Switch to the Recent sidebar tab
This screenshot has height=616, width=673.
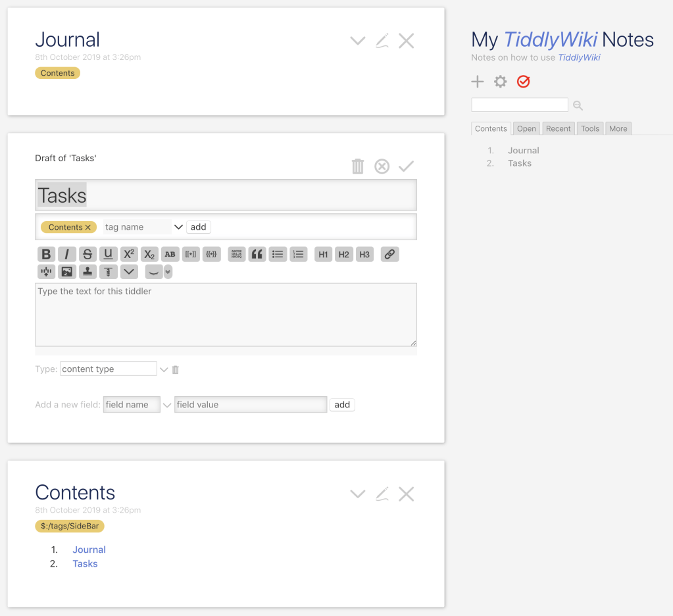pos(558,128)
